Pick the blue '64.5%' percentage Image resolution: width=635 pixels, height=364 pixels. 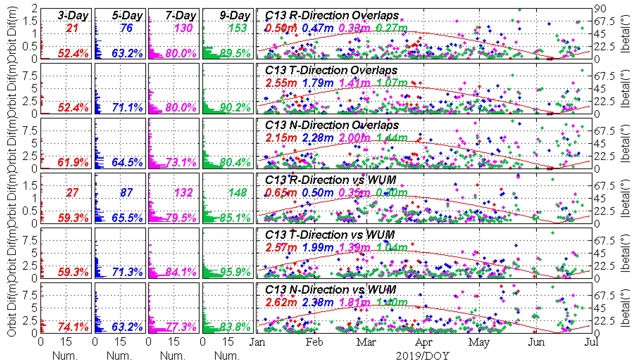tap(127, 162)
